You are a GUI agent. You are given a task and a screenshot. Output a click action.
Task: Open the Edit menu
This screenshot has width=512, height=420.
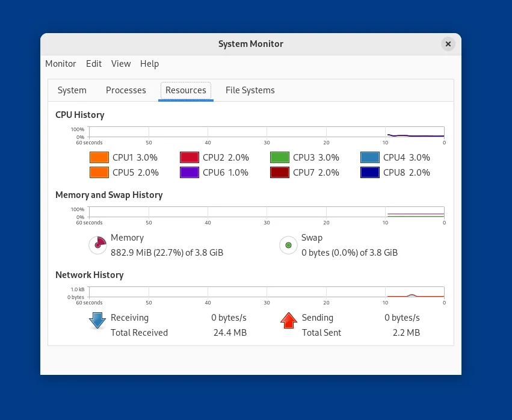[x=93, y=64]
